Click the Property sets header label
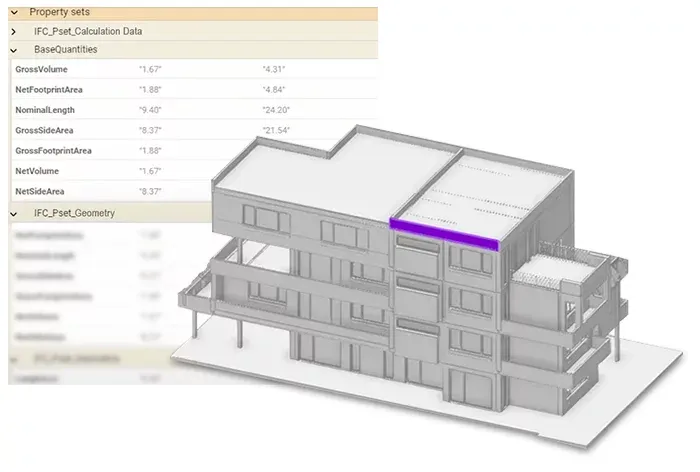Viewport: 700px width, 472px height. pyautogui.click(x=59, y=12)
